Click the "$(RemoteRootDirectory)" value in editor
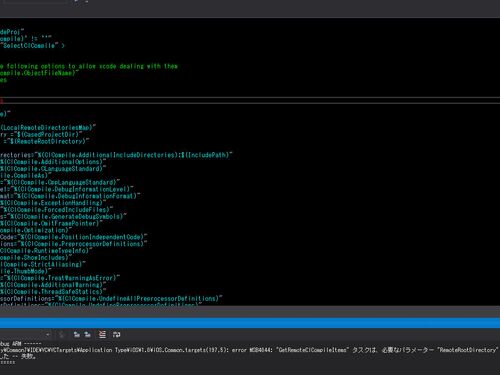 (48, 141)
